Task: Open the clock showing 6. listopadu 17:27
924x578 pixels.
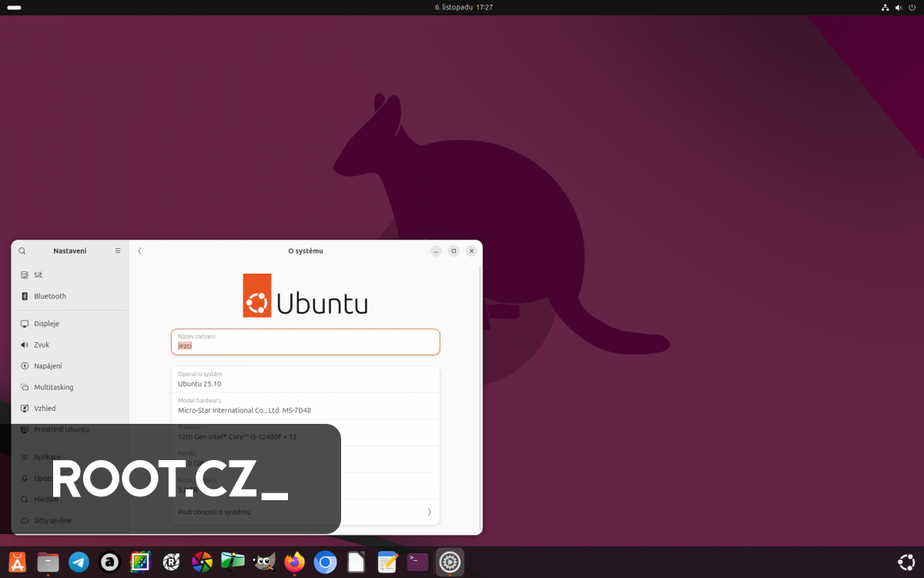Action: click(464, 7)
